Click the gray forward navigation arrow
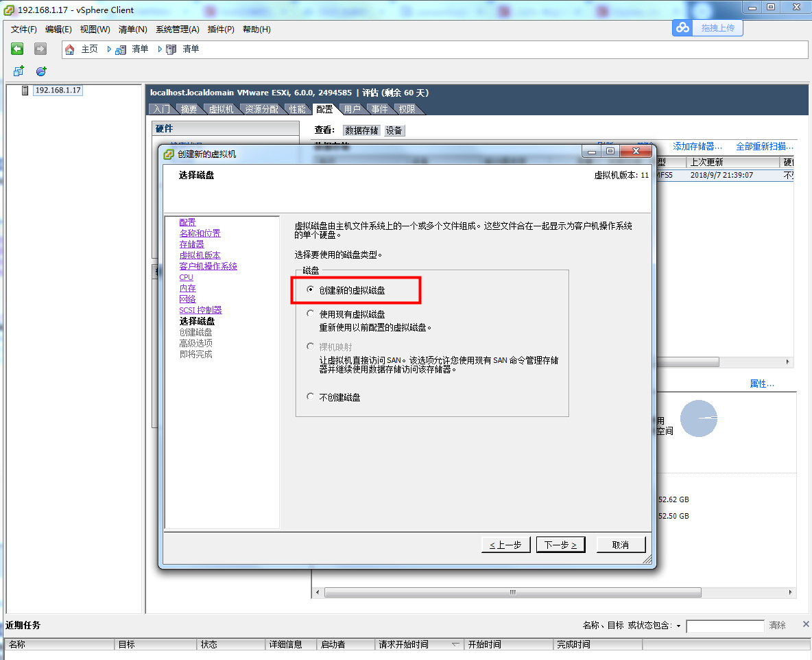The image size is (812, 660). [40, 49]
